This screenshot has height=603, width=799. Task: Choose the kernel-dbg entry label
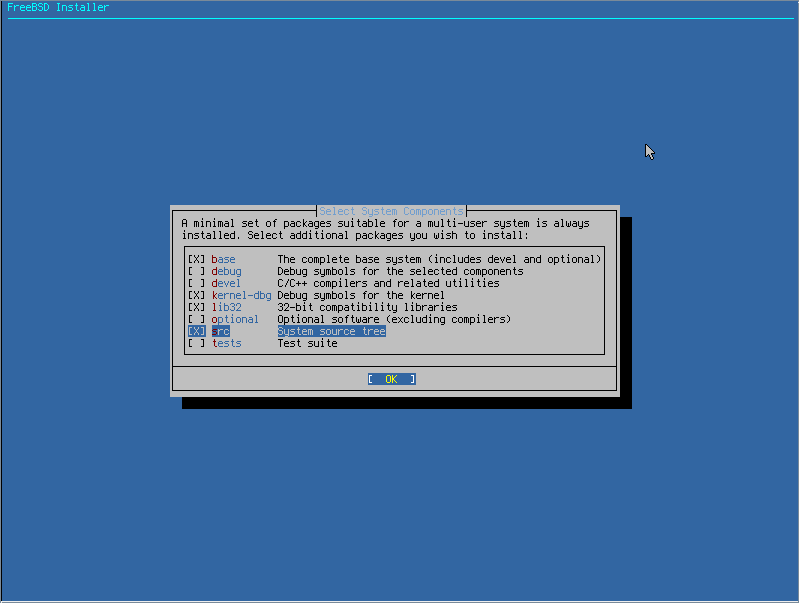242,295
